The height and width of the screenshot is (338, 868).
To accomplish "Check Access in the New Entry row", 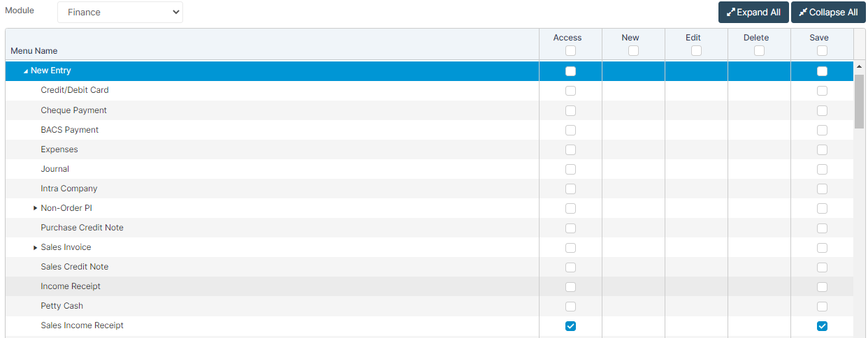I will click(570, 71).
